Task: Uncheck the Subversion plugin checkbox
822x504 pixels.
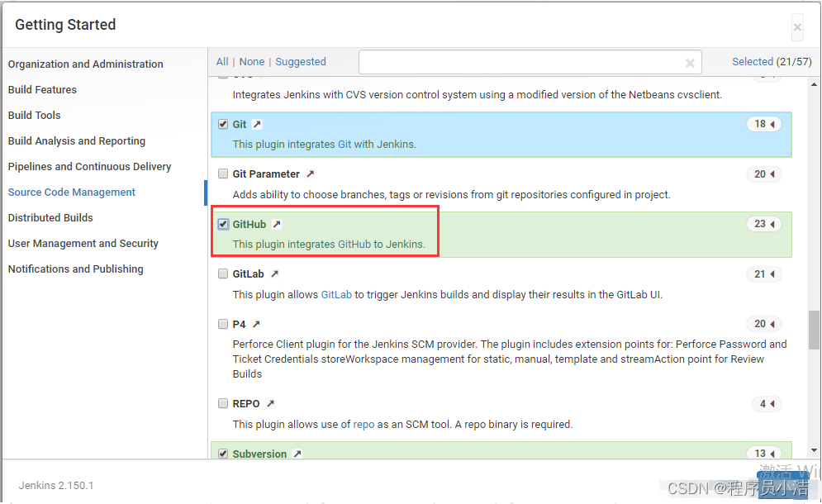Action: point(223,454)
